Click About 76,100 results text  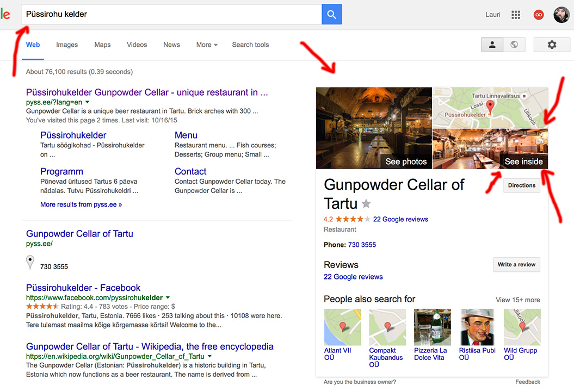79,72
